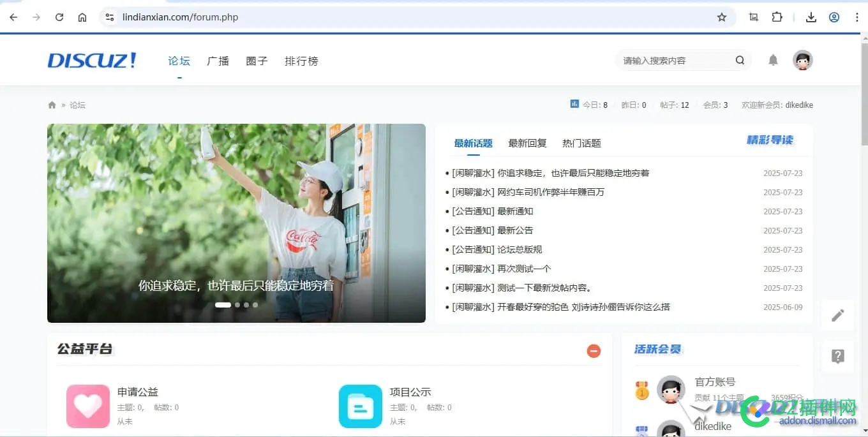Click the floating question mark help icon

point(838,356)
